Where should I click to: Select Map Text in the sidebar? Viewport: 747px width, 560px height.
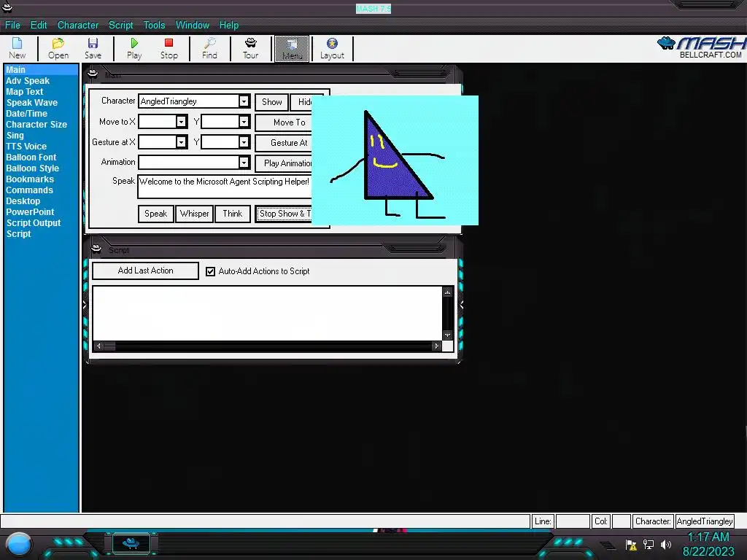point(24,92)
